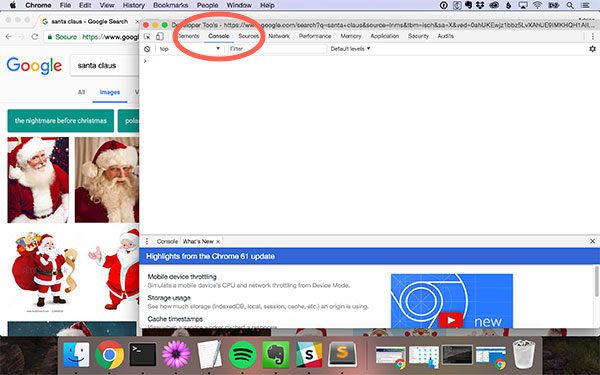Image resolution: width=600 pixels, height=375 pixels.
Task: Click the Apple menu
Action: point(13,5)
